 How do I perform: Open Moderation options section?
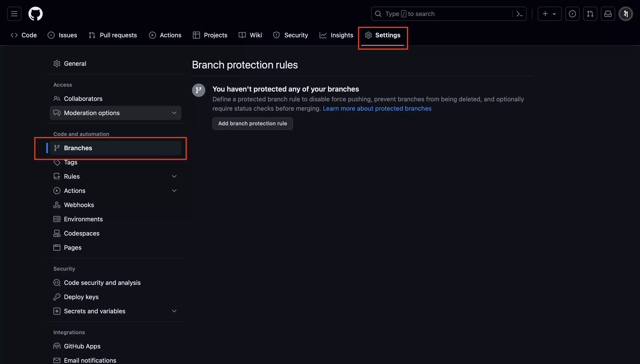click(x=116, y=113)
